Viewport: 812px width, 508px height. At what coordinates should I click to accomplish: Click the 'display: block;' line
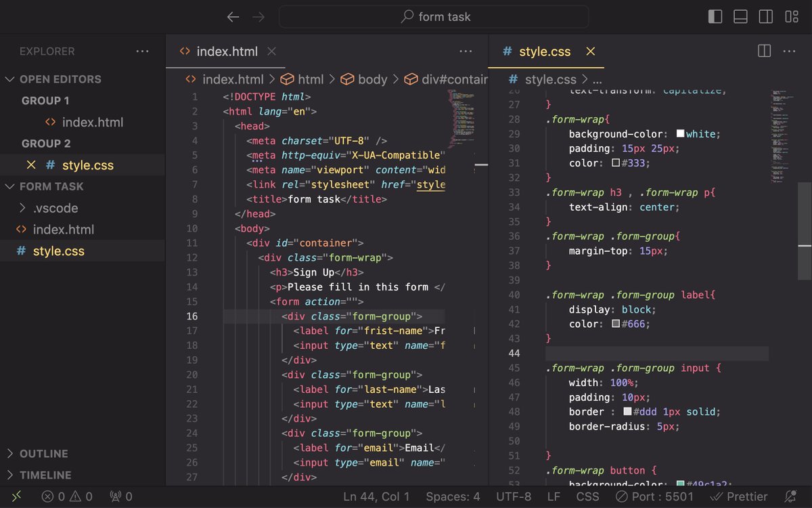[x=612, y=310]
